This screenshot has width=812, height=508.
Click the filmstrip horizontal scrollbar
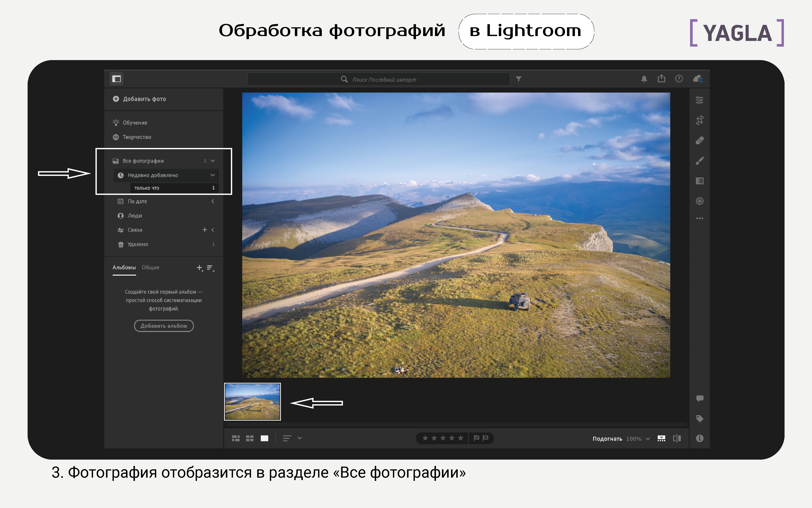pyautogui.click(x=456, y=425)
